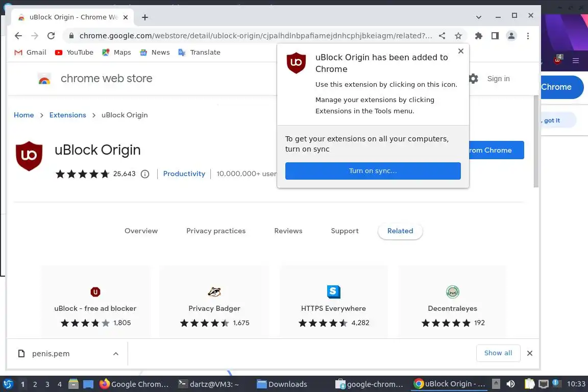Click the chrome web store logo
This screenshot has width=588, height=392.
95,79
